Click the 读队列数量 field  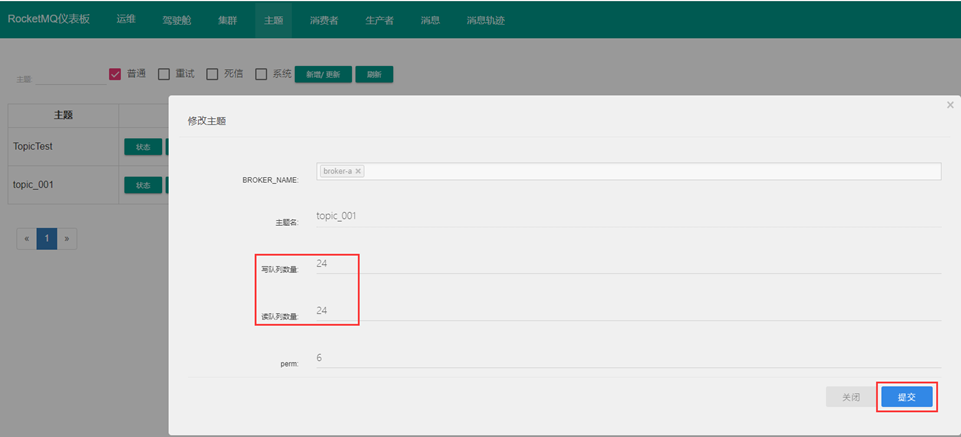pos(629,311)
